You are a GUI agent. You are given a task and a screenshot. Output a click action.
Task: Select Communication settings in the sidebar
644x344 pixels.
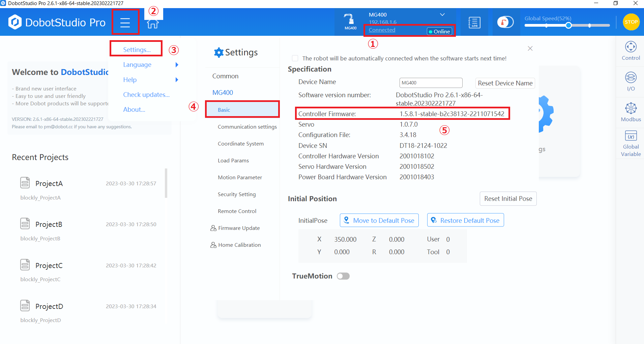tap(247, 127)
